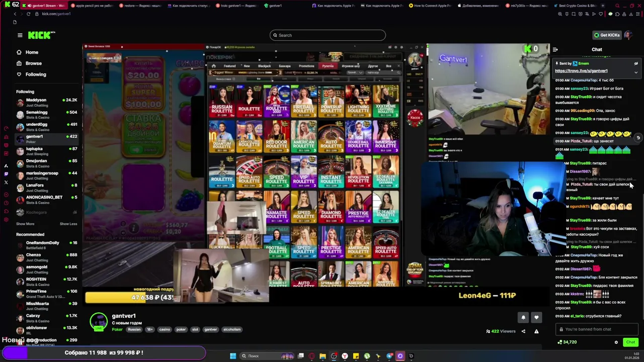Open luplupka's channel in Following list

point(47,151)
